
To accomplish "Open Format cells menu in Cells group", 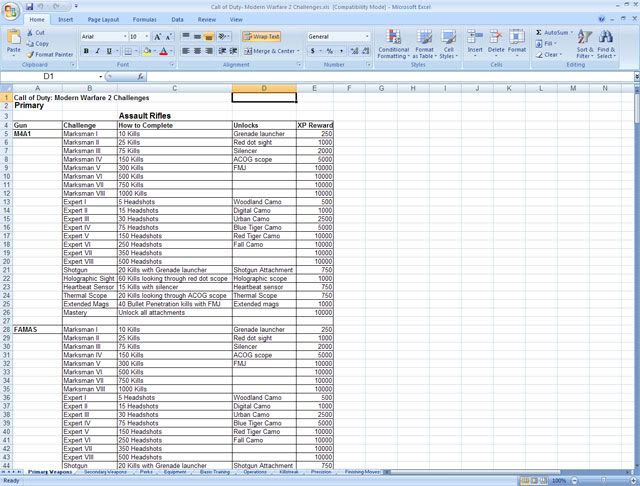I will click(x=517, y=41).
